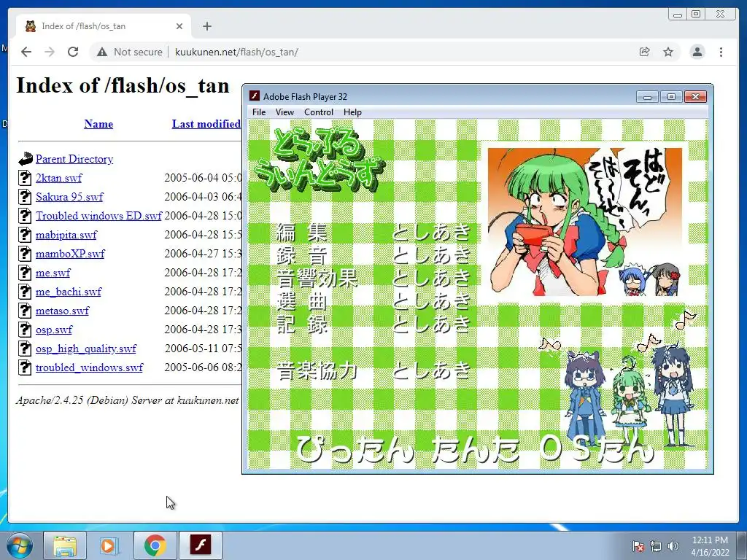
Task: Click the file icon beside osp_high_quality.swf
Action: [26, 348]
